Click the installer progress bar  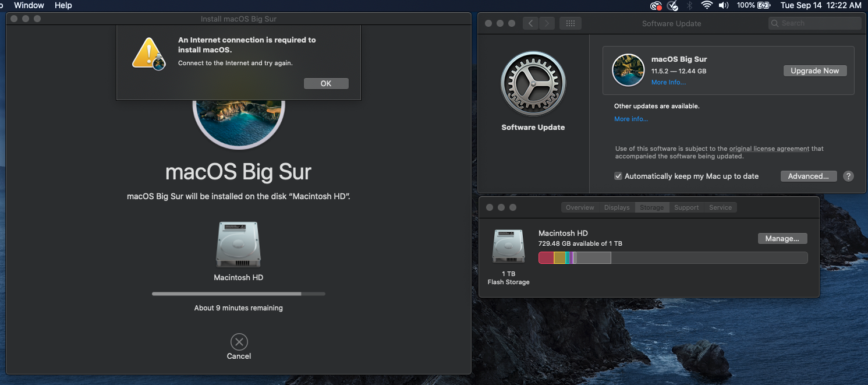pos(238,294)
